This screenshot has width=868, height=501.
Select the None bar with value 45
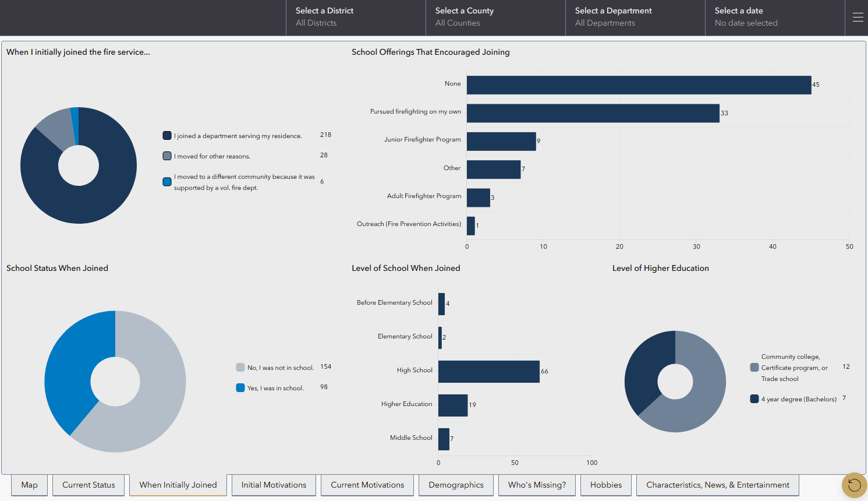point(639,85)
